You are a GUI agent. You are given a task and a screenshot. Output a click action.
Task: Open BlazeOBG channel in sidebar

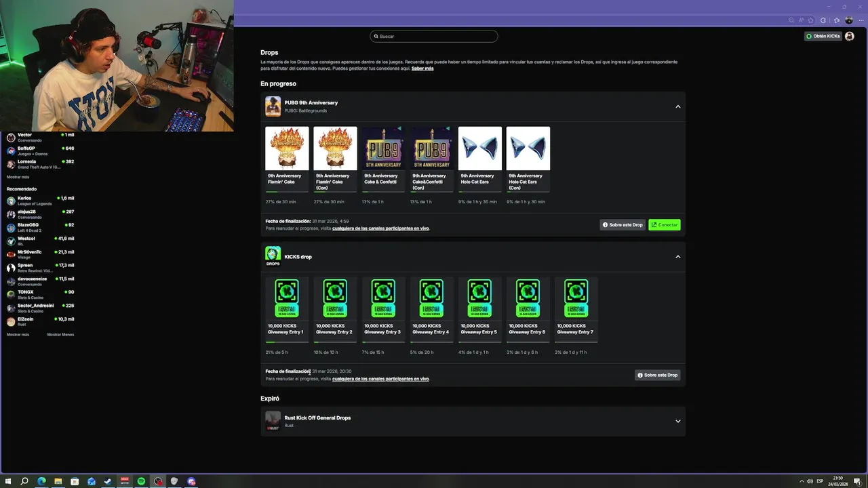(x=41, y=227)
